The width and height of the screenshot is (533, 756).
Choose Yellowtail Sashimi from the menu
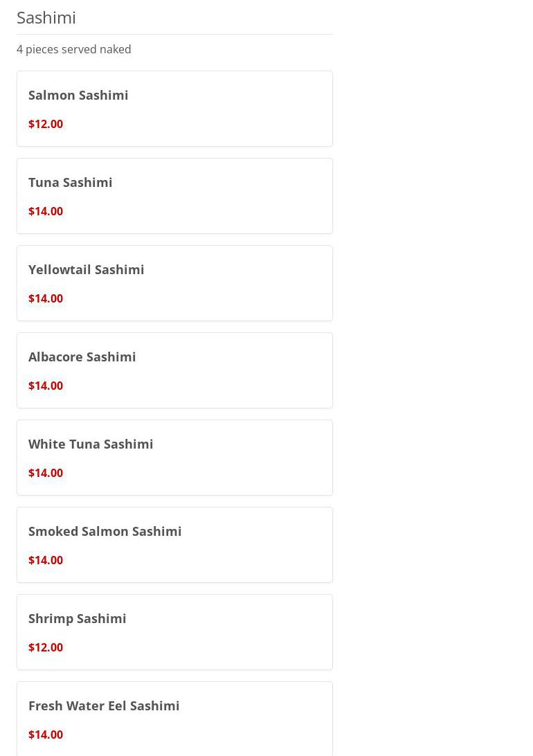[x=86, y=269]
